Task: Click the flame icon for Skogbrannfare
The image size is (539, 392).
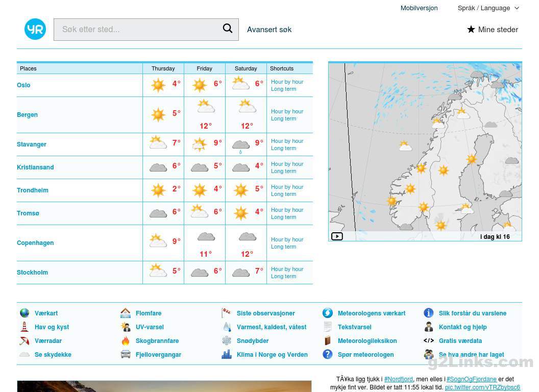Action: [x=126, y=341]
